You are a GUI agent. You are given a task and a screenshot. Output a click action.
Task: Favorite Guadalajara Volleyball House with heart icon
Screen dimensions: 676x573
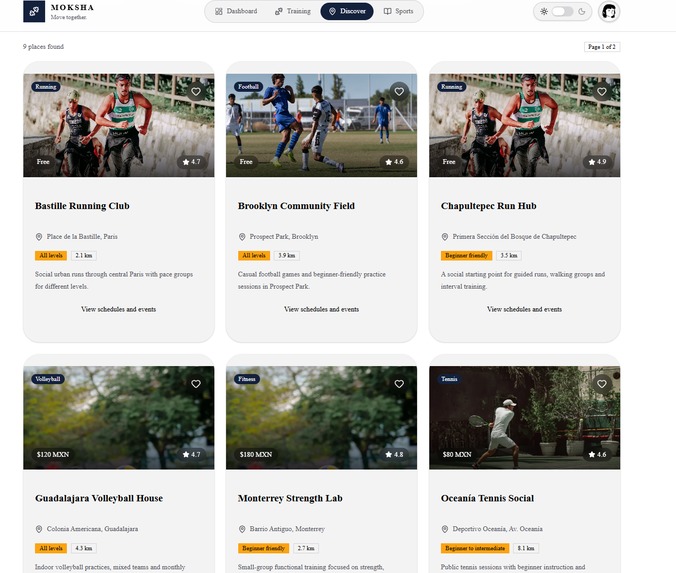click(196, 384)
